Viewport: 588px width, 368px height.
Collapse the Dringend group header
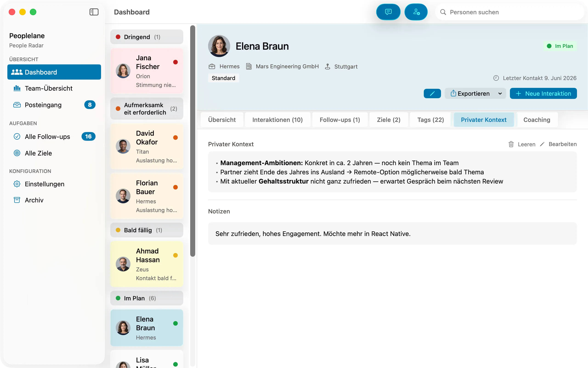[x=147, y=37]
